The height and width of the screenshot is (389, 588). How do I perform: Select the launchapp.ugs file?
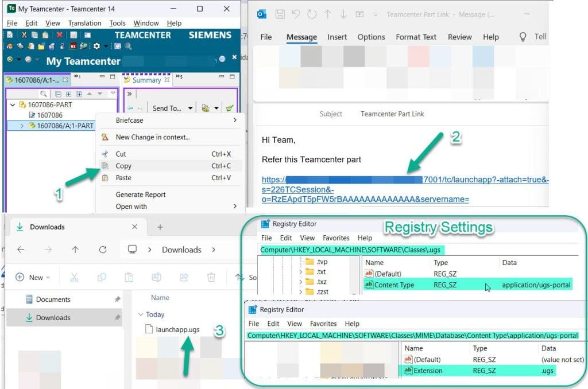[x=172, y=330]
